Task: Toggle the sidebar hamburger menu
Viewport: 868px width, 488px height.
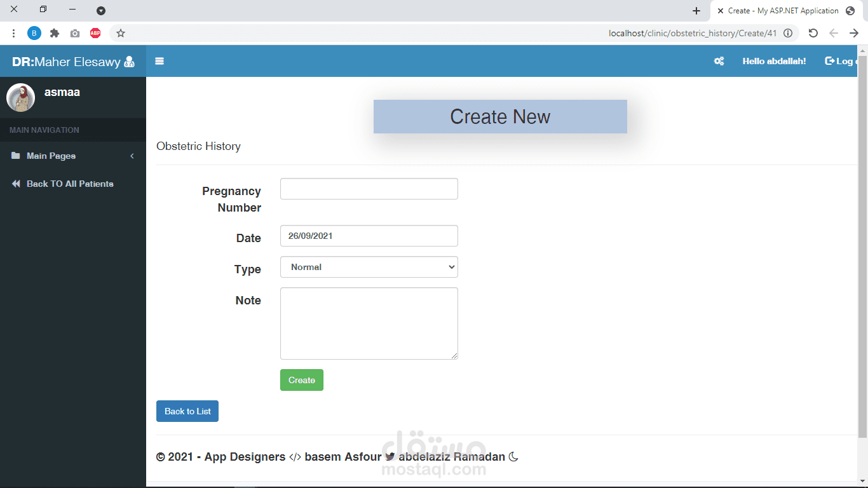Action: [159, 61]
